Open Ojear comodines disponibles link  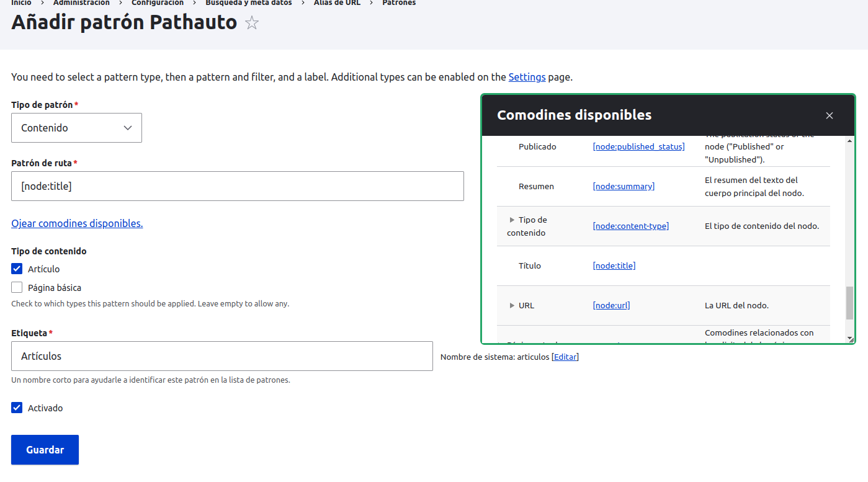tap(77, 223)
